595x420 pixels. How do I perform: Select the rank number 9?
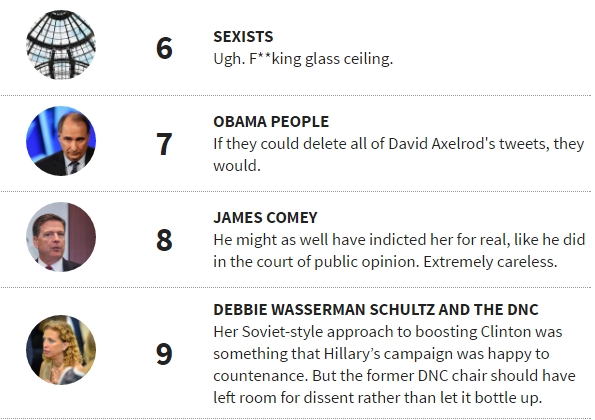point(164,354)
